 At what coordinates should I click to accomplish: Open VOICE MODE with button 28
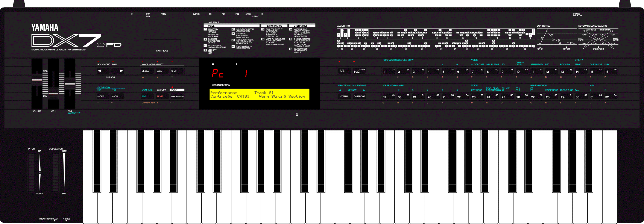click(551, 97)
